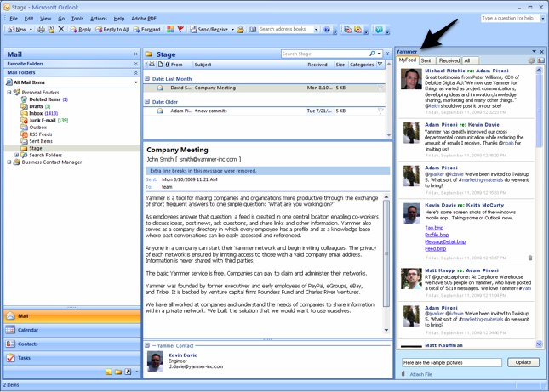Open the Actions menu

pos(99,19)
